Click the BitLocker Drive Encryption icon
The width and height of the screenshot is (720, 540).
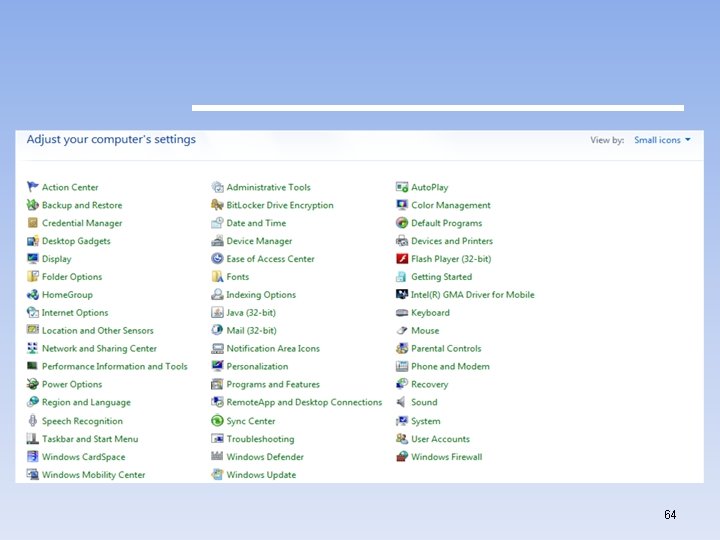pos(217,205)
